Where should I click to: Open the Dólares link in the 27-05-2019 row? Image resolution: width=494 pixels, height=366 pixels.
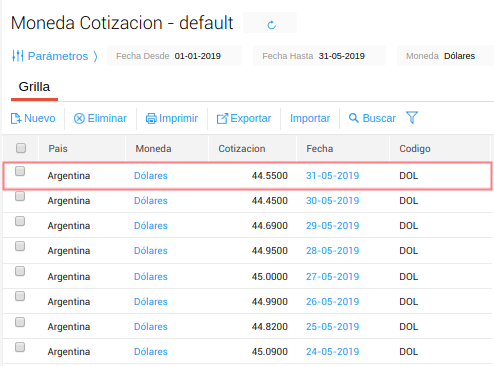(x=151, y=277)
